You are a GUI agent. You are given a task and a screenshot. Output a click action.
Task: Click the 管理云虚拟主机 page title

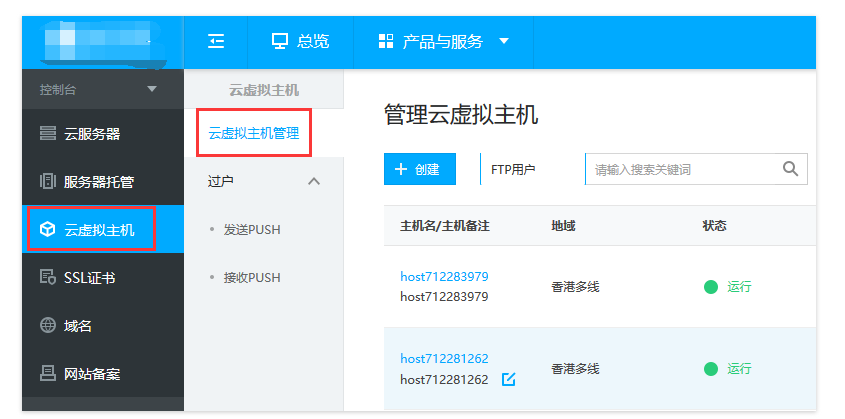coord(461,115)
